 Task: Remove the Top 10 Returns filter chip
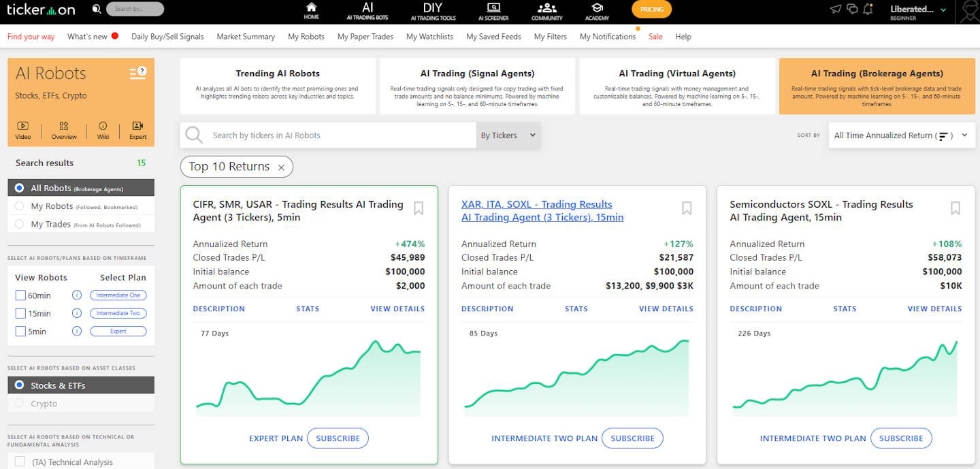pyautogui.click(x=282, y=167)
